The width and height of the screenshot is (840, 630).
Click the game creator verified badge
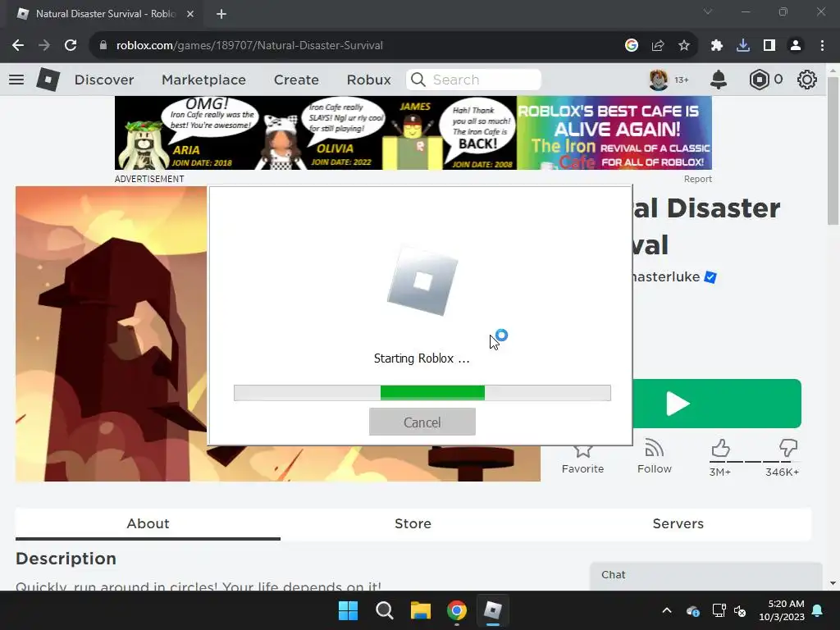pyautogui.click(x=710, y=277)
